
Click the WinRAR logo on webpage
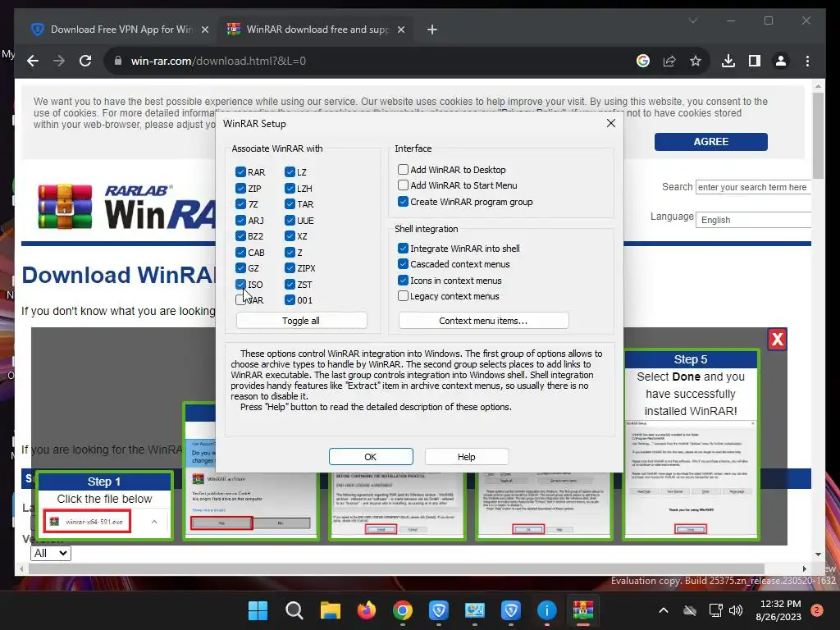(126, 207)
